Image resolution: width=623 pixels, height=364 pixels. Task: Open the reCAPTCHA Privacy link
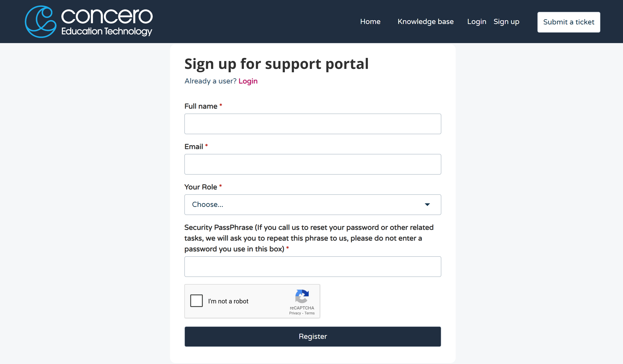[x=295, y=313]
